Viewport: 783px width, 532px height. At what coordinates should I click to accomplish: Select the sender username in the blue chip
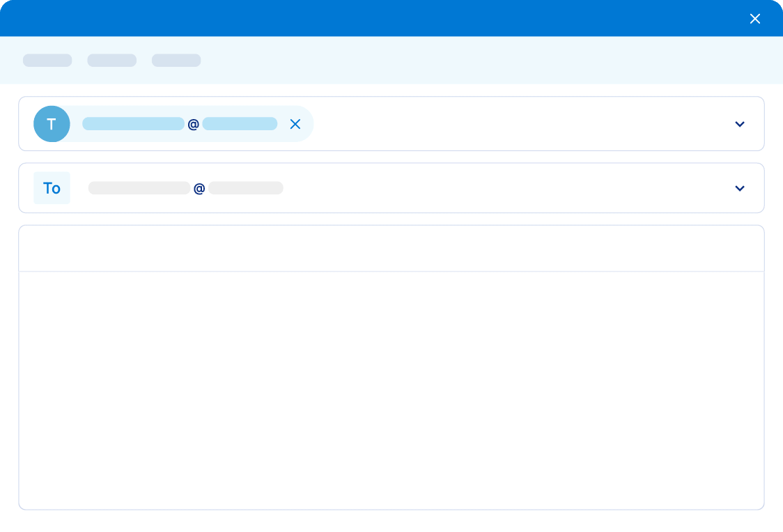(133, 124)
